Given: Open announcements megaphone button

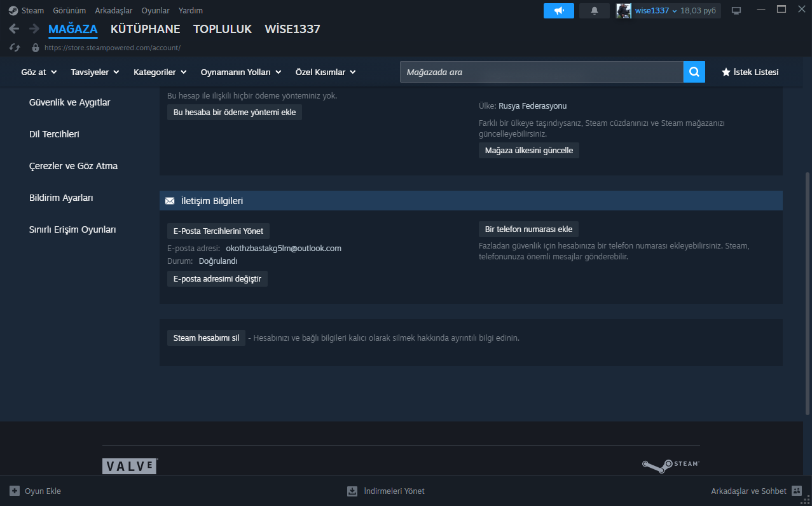Looking at the screenshot, I should coord(559,11).
